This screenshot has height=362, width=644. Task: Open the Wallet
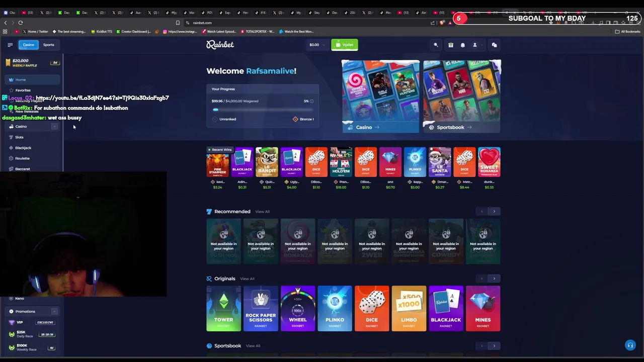coord(344,45)
